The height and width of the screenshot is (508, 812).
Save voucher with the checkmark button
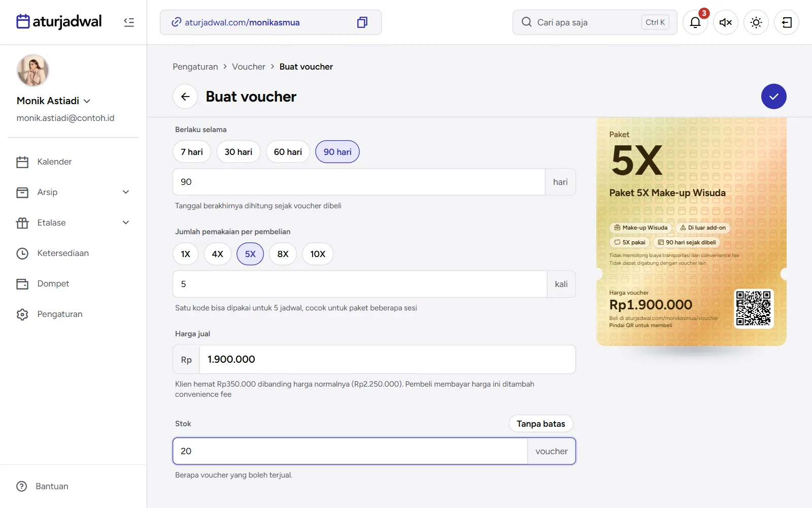point(774,97)
